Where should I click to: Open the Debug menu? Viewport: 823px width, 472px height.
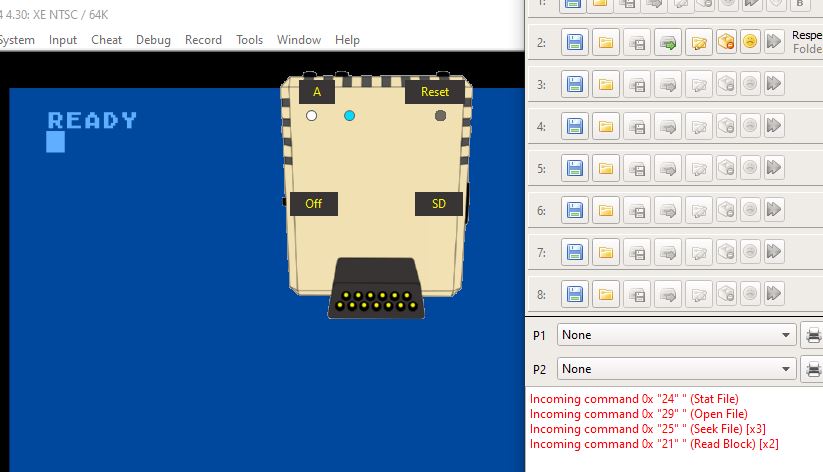point(153,40)
